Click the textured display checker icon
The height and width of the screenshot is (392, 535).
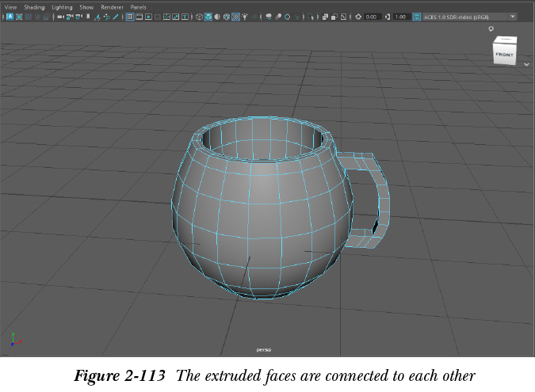235,17
